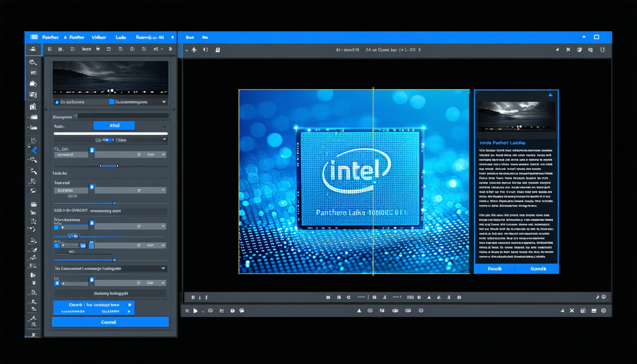Open the wide dropdown near the panel's bottom

pyautogui.click(x=110, y=268)
